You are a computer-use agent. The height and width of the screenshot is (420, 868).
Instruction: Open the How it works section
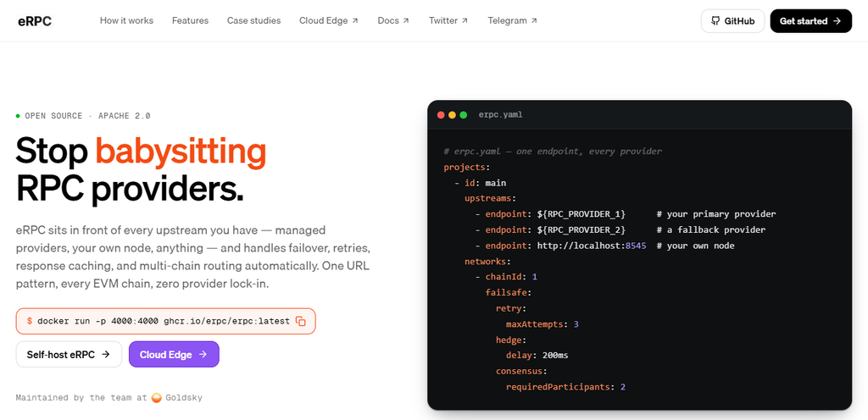coord(127,20)
